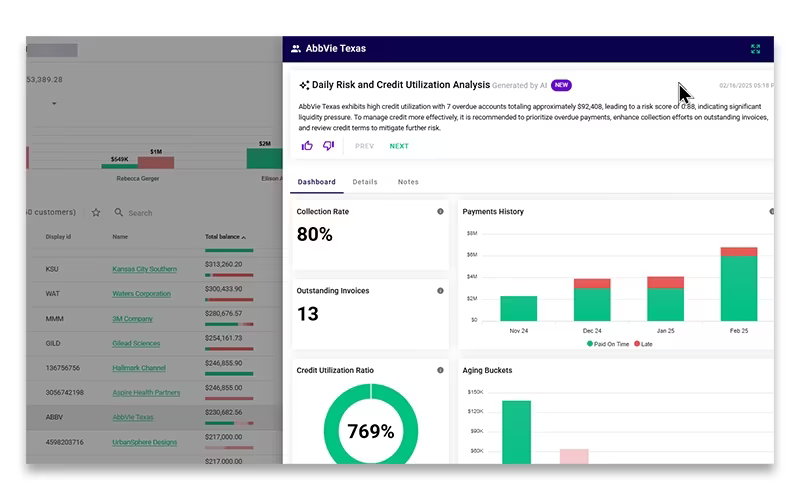Click the thumbs down feedback icon
The width and height of the screenshot is (800, 500).
pyautogui.click(x=328, y=146)
